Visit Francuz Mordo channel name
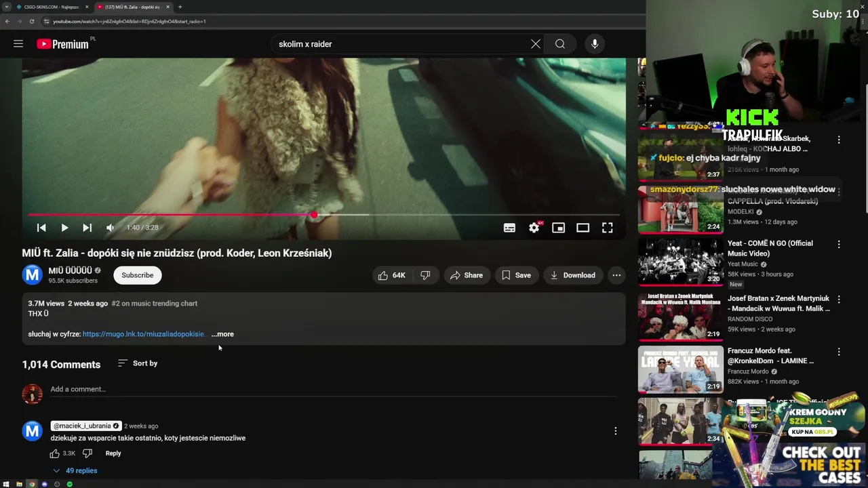 (x=749, y=371)
